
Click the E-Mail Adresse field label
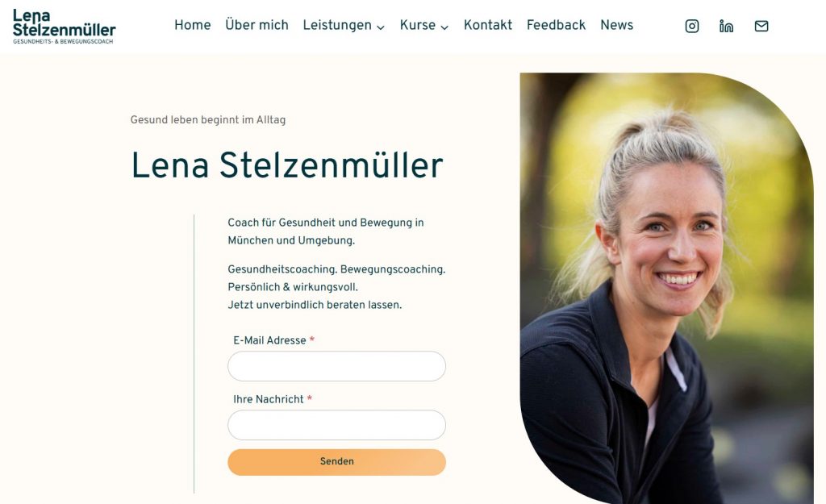269,340
